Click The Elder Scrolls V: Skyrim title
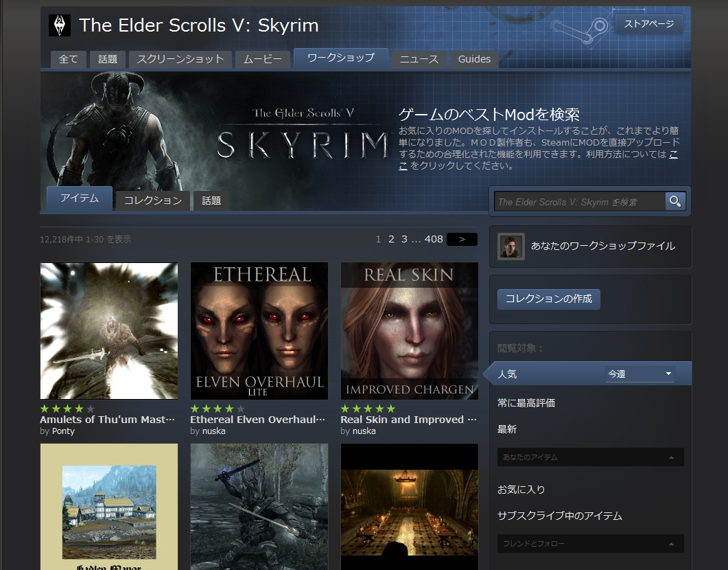Image resolution: width=728 pixels, height=570 pixels. 199,25
